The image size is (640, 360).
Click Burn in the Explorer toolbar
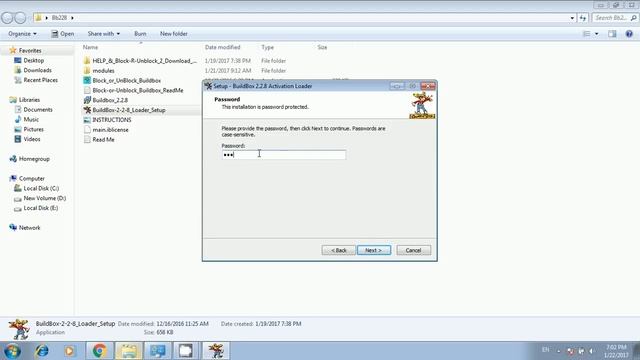140,34
